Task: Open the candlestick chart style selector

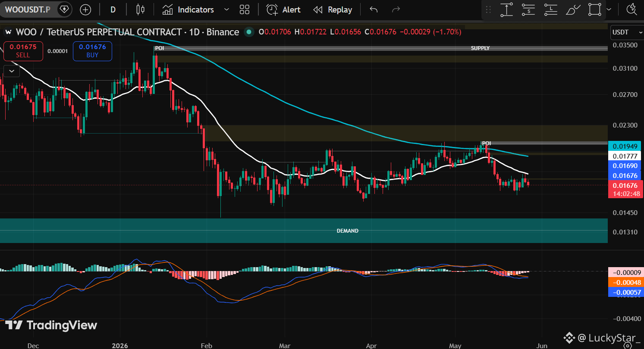Action: (140, 9)
